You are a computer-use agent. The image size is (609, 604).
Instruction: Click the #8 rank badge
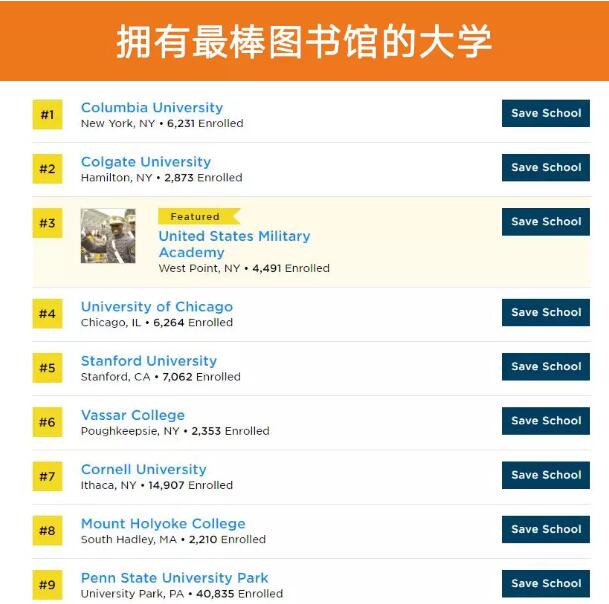pyautogui.click(x=47, y=531)
